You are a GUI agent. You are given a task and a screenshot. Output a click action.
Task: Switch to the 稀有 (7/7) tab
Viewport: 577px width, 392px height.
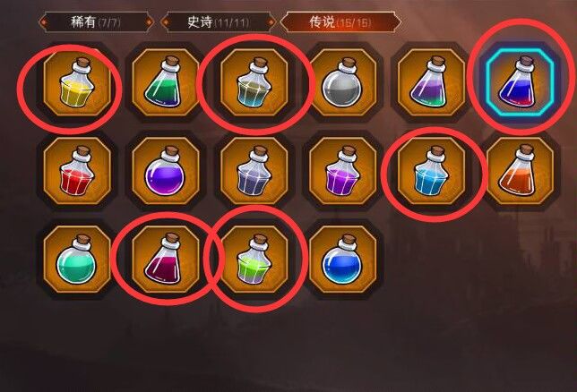(96, 22)
